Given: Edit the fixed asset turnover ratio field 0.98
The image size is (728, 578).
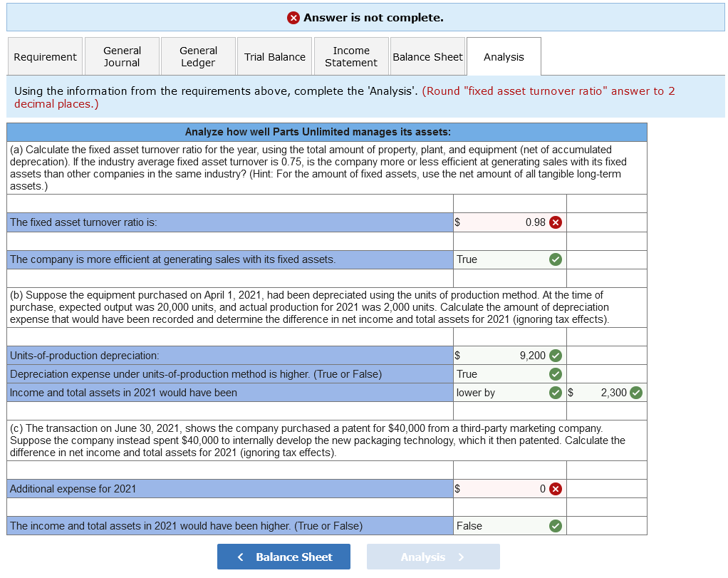Looking at the screenshot, I should tap(510, 222).
